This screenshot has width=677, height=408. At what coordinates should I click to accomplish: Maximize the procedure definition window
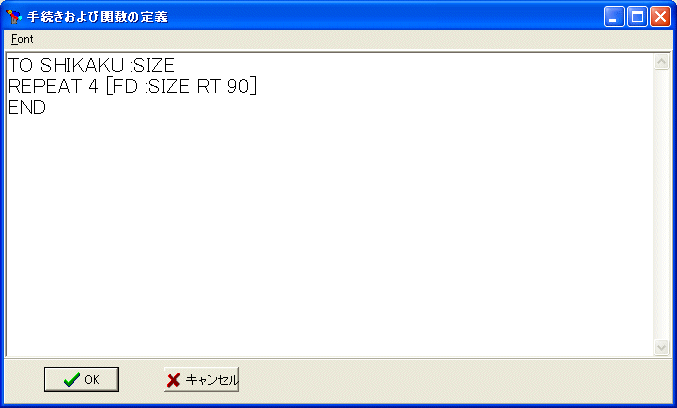637,17
